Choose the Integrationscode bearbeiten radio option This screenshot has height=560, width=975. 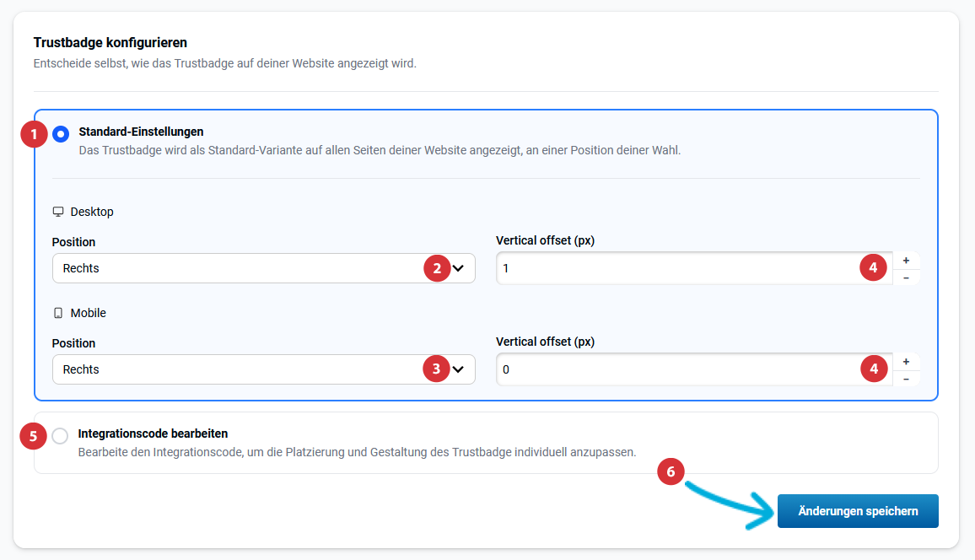[x=60, y=436]
